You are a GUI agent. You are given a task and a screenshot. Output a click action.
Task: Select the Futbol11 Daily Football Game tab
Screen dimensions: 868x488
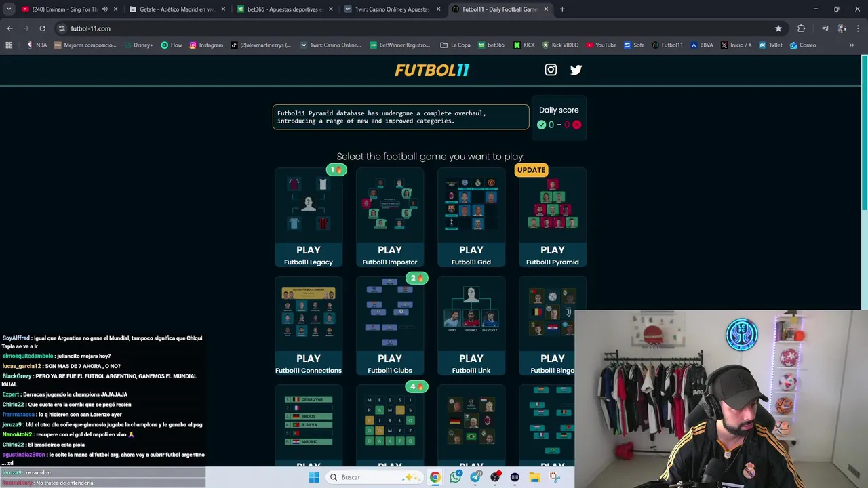tap(500, 9)
